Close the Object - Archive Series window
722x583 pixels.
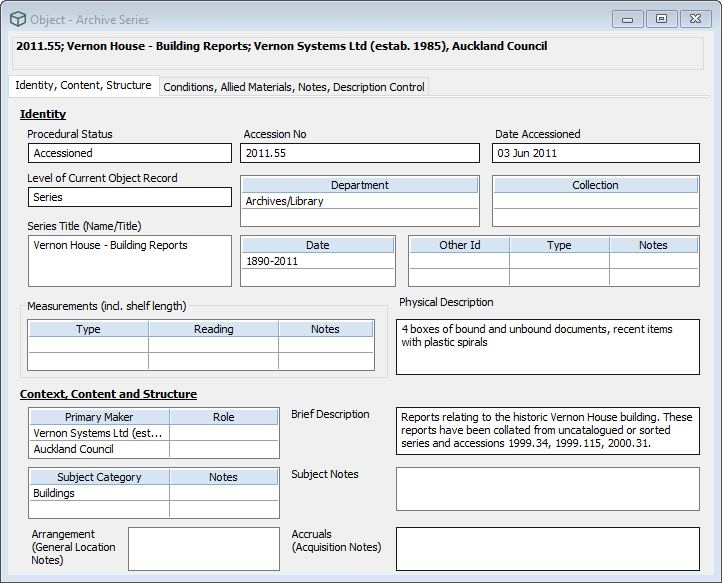[696, 19]
